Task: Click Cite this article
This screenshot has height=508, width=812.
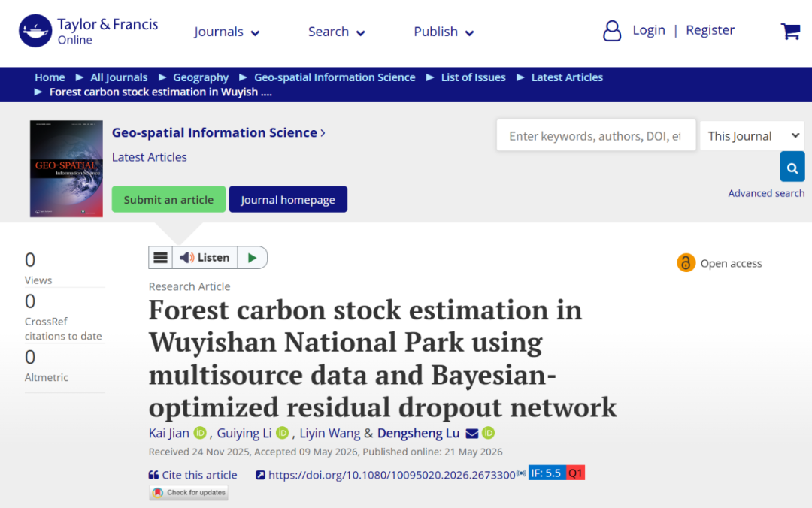Action: point(192,475)
